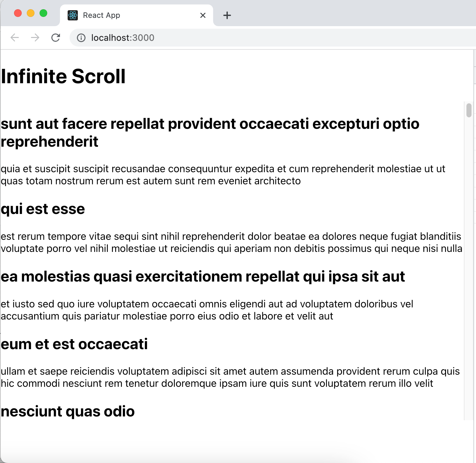
Task: Click the inner scrollbar thumb
Action: [469, 110]
